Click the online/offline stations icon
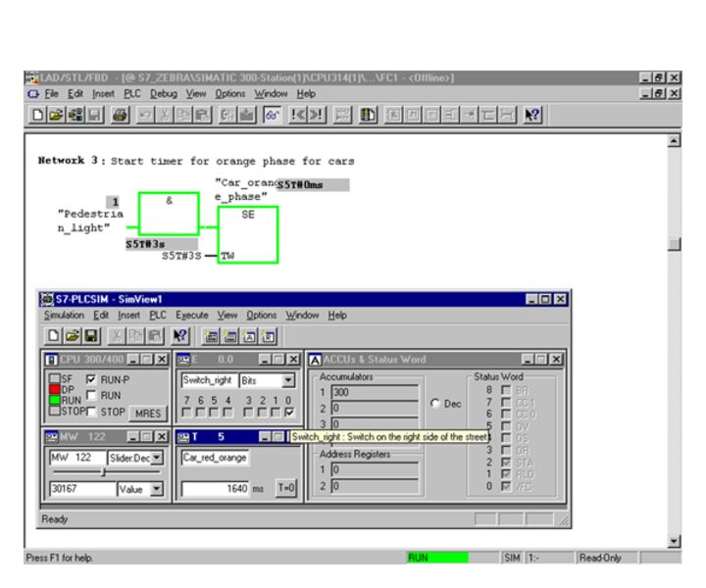 coord(76,116)
